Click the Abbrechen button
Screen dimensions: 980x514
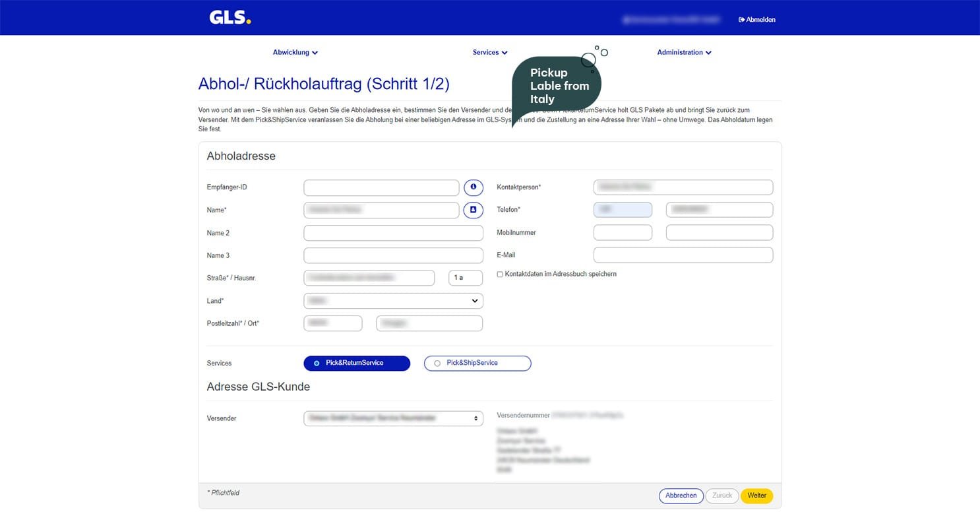pyautogui.click(x=681, y=496)
